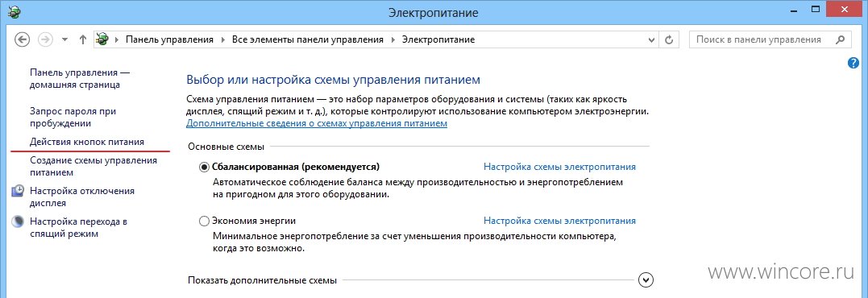Screen dimensions: 868x298
Task: Click the Back navigation arrow
Action: [22, 39]
